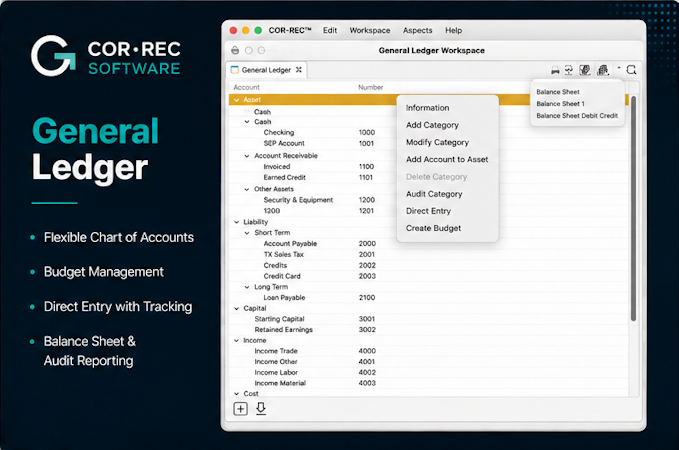Select the TX Sales Tax row
The height and width of the screenshot is (450, 679).
pos(429,255)
